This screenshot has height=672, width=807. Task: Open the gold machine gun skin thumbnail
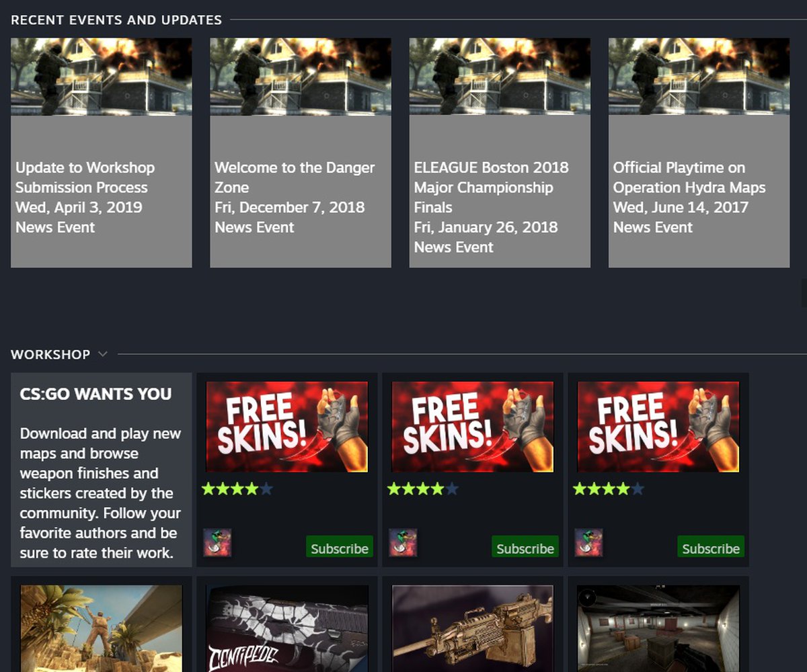473,628
